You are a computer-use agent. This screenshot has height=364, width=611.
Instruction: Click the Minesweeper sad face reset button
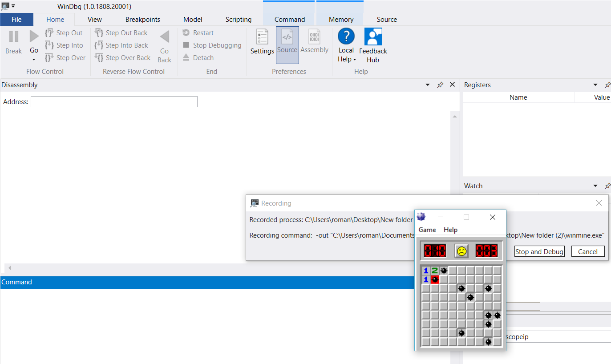click(x=461, y=251)
